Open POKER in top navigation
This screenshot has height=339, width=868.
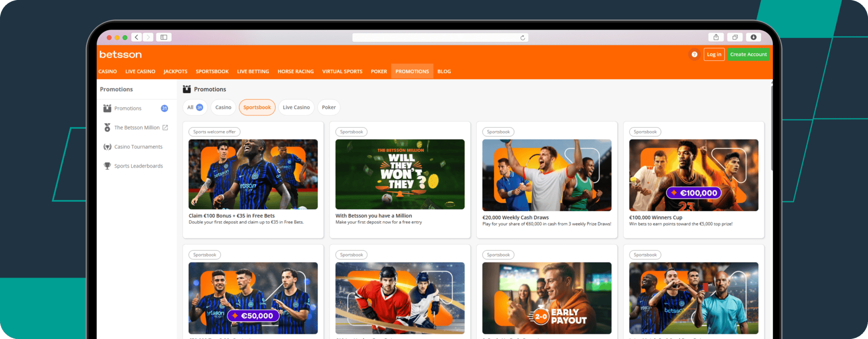click(x=379, y=72)
